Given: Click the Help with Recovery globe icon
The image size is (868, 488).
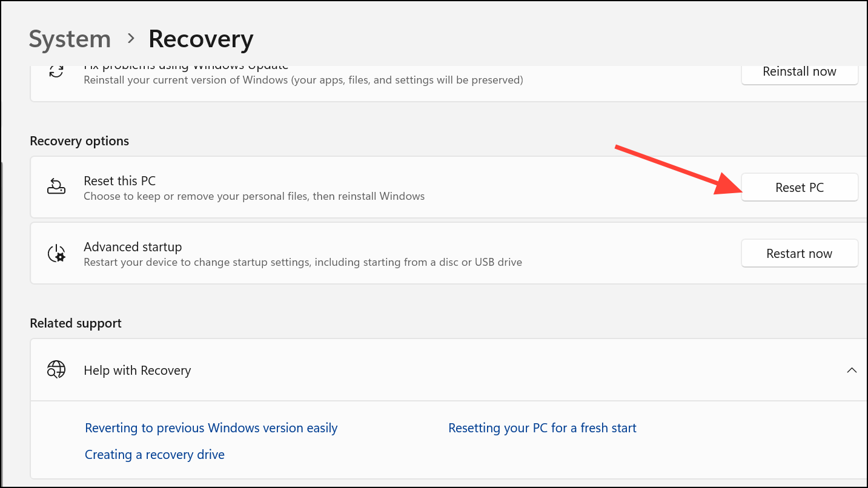Looking at the screenshot, I should pos(56,370).
